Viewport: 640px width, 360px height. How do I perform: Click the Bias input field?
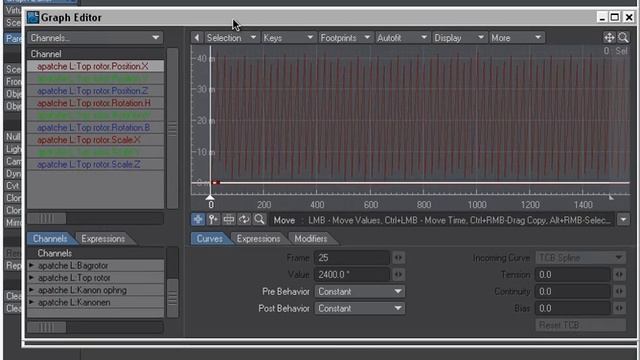[x=573, y=308]
